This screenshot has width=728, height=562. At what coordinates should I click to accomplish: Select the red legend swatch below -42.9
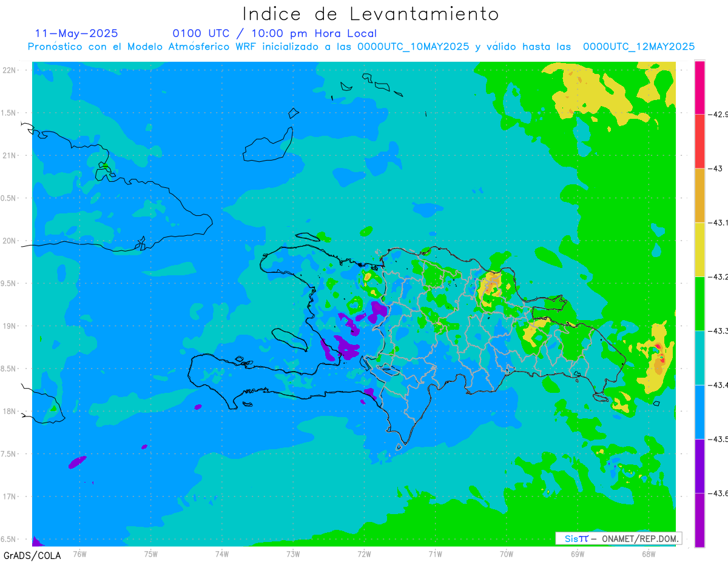699,141
